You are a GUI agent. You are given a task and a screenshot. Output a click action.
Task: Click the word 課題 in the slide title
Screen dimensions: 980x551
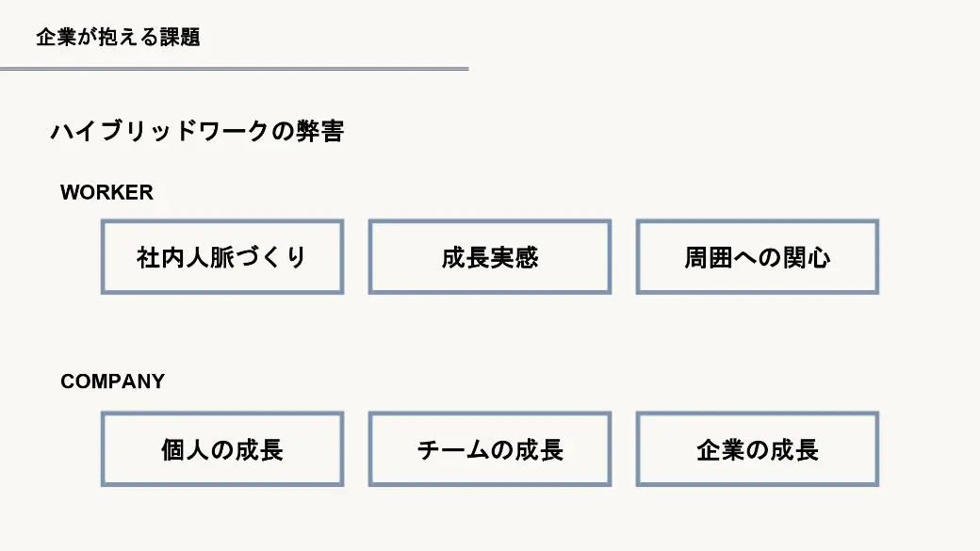[180, 38]
